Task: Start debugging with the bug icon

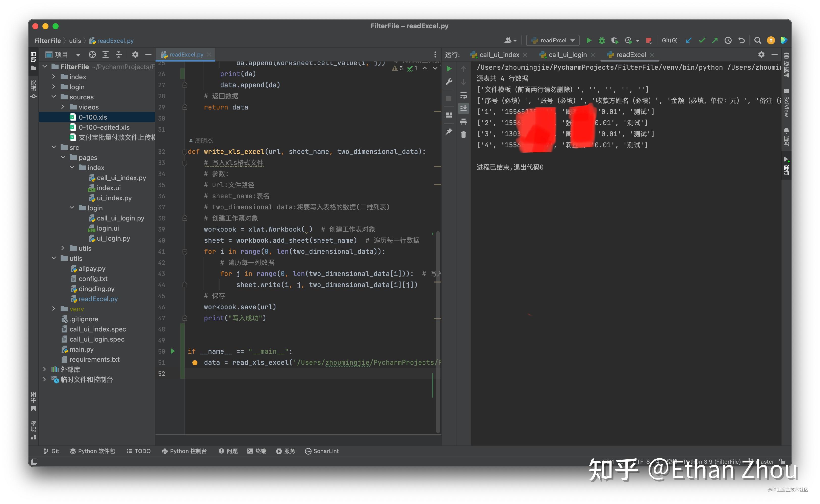Action: 601,40
